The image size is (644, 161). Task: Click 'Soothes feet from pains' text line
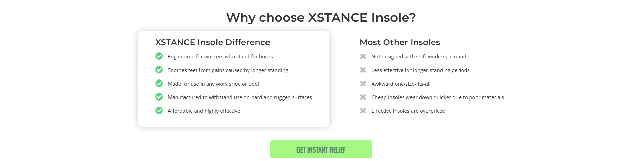pyautogui.click(x=228, y=70)
